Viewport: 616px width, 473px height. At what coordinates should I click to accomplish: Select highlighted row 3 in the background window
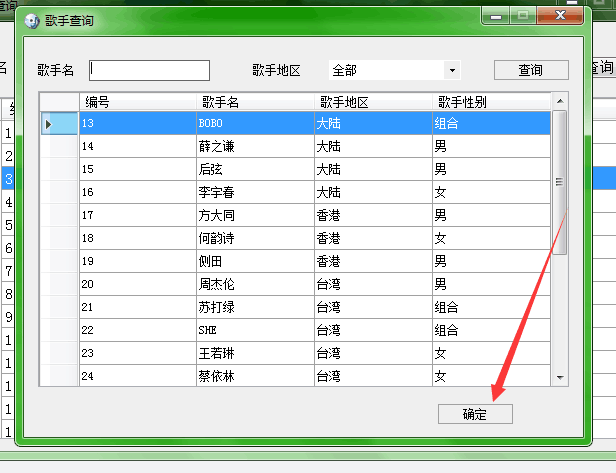click(x=8, y=179)
